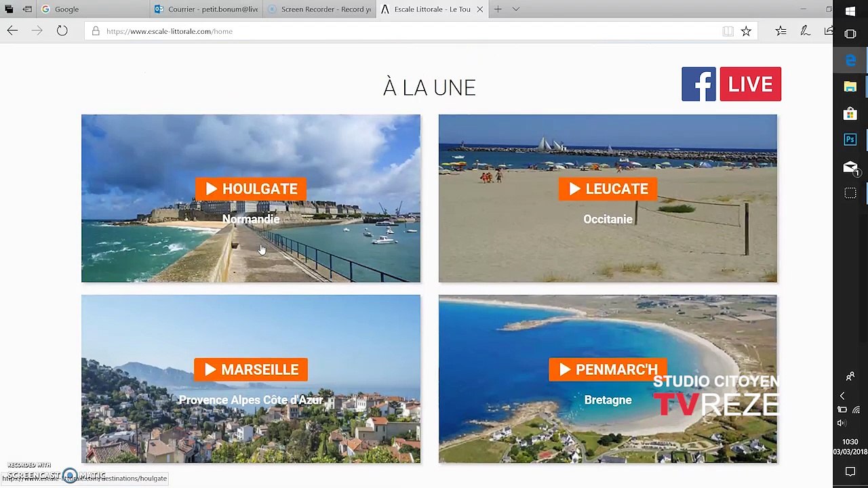
Task: Play the Houlgate destination video
Action: [x=251, y=188]
